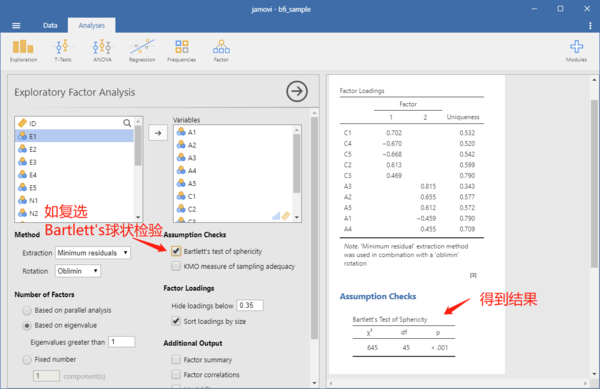Click the [3] reference link in results
This screenshot has height=389, width=600.
pos(473,275)
